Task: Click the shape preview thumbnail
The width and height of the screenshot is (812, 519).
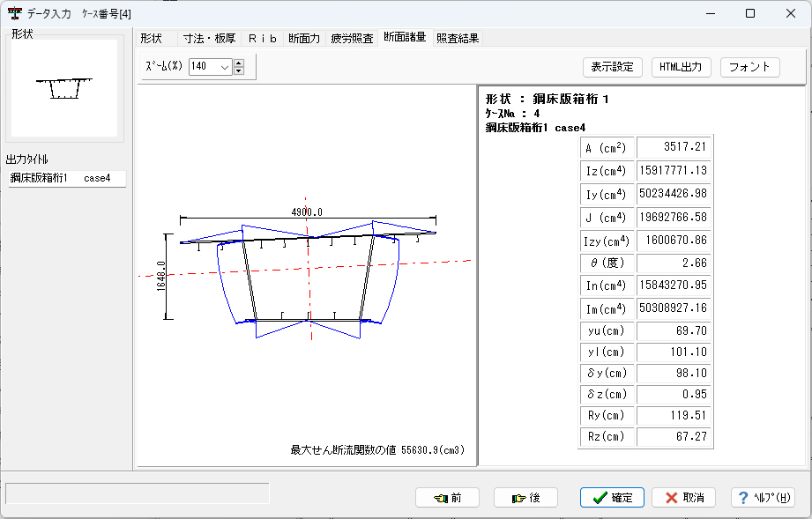Action: pos(64,88)
